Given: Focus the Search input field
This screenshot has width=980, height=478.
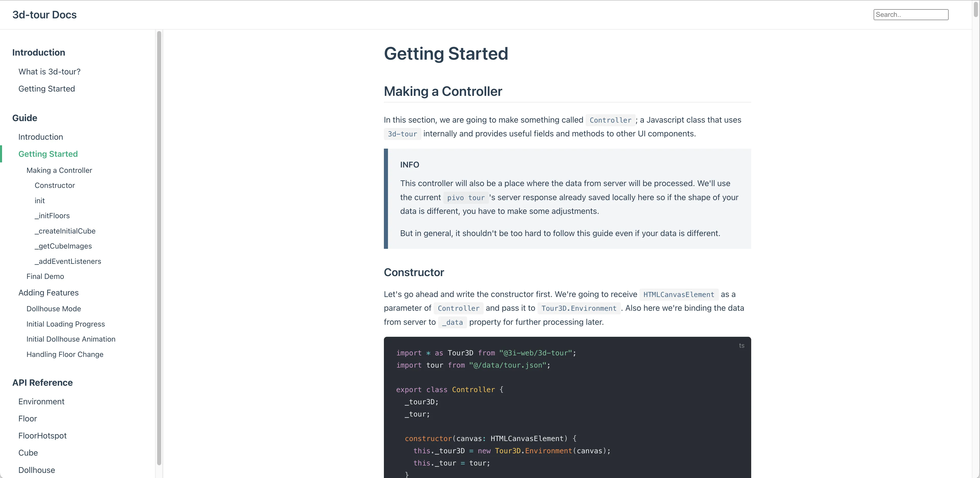Looking at the screenshot, I should (910, 15).
